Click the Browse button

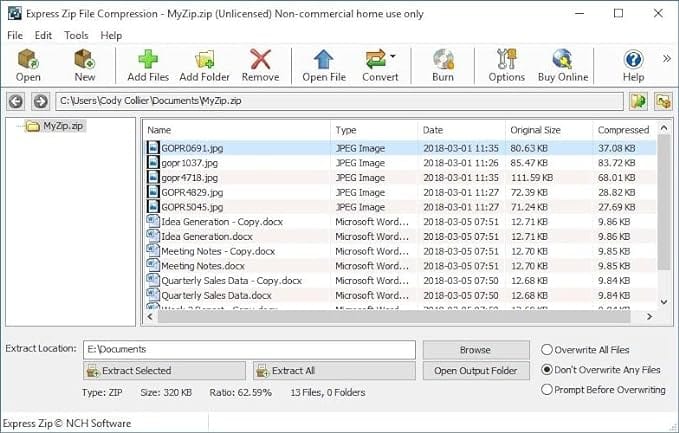click(476, 350)
